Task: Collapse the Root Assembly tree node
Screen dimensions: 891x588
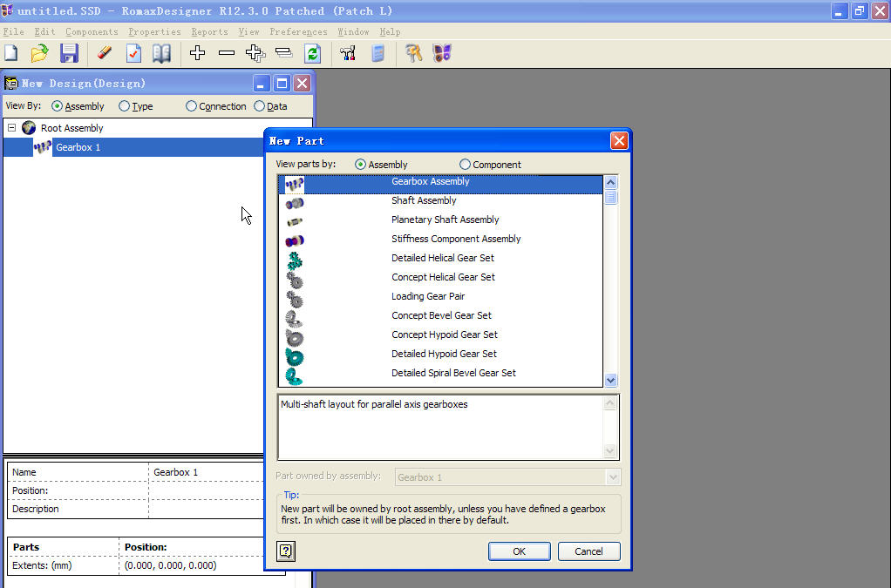Action: tap(11, 128)
